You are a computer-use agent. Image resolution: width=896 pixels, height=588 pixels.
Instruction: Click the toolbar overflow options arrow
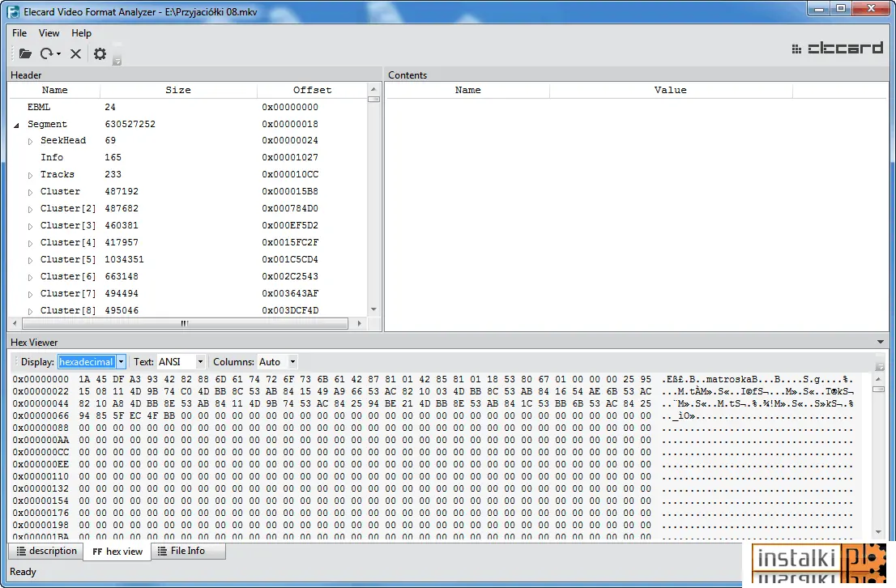(117, 61)
